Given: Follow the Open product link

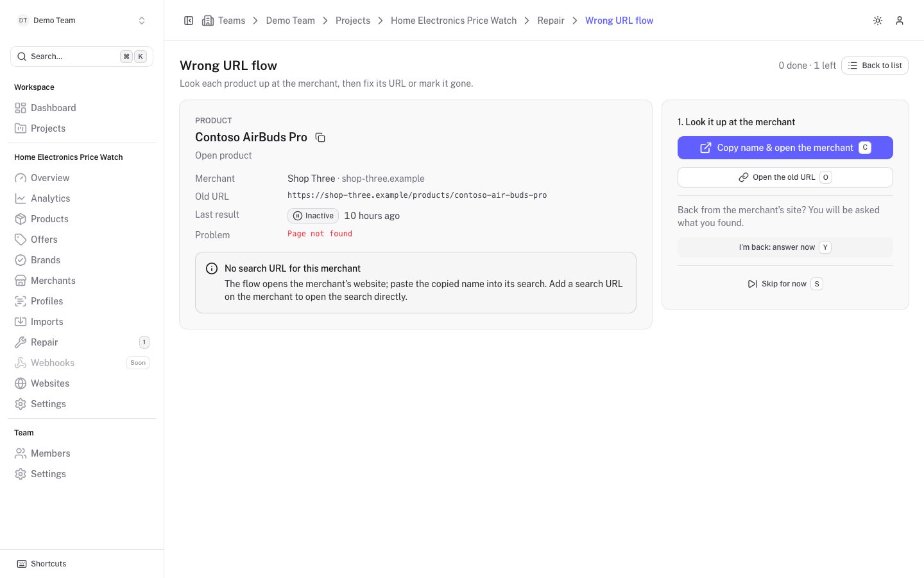Looking at the screenshot, I should [223, 155].
